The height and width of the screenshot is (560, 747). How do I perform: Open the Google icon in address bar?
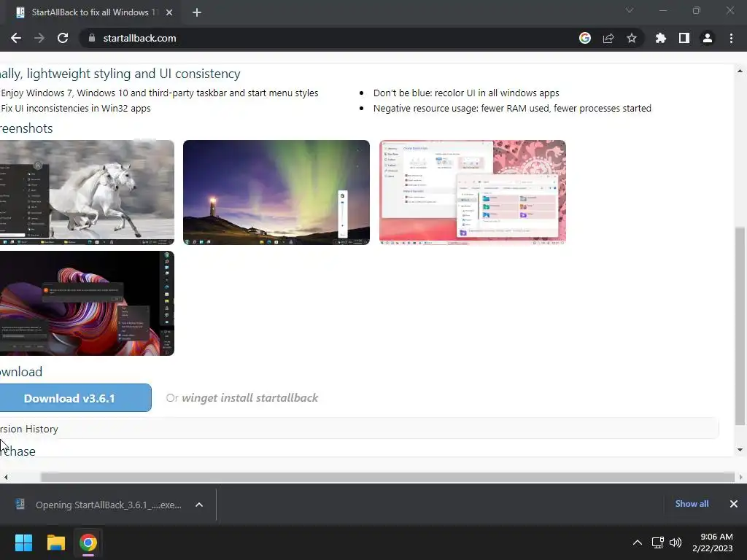585,38
